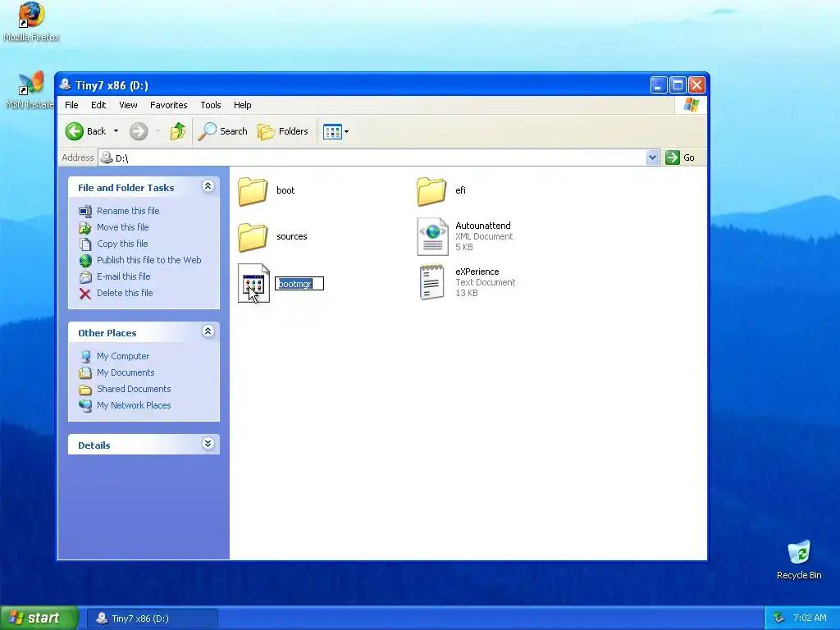Click the Copy this file link

(x=122, y=244)
